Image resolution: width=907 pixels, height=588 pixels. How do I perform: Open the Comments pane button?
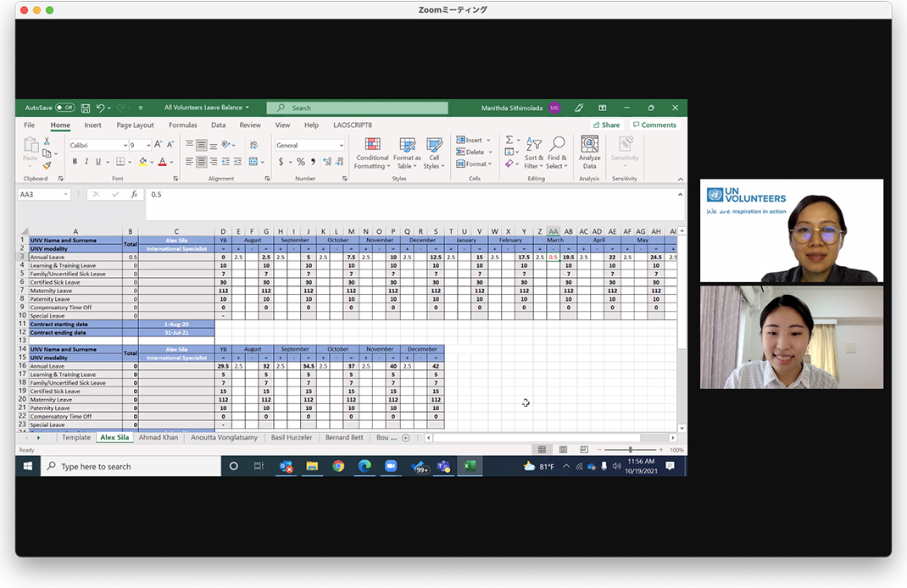click(x=654, y=125)
